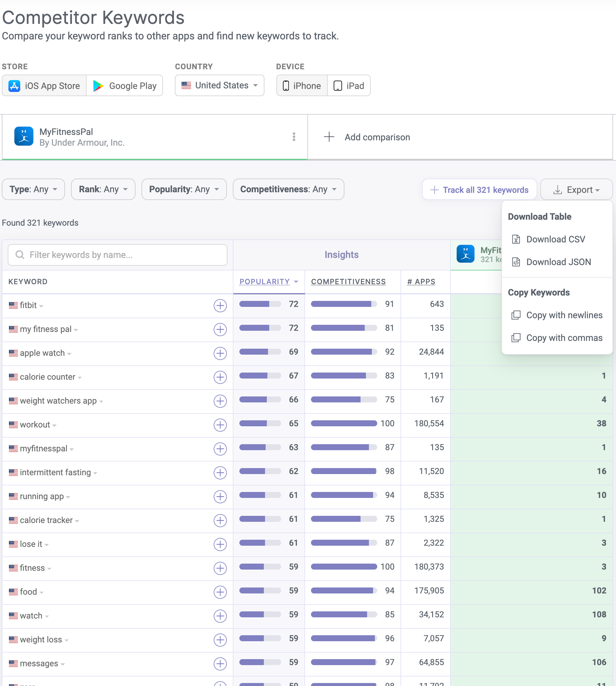
Task: Add 'lose it' keyword plus icon
Action: point(220,544)
